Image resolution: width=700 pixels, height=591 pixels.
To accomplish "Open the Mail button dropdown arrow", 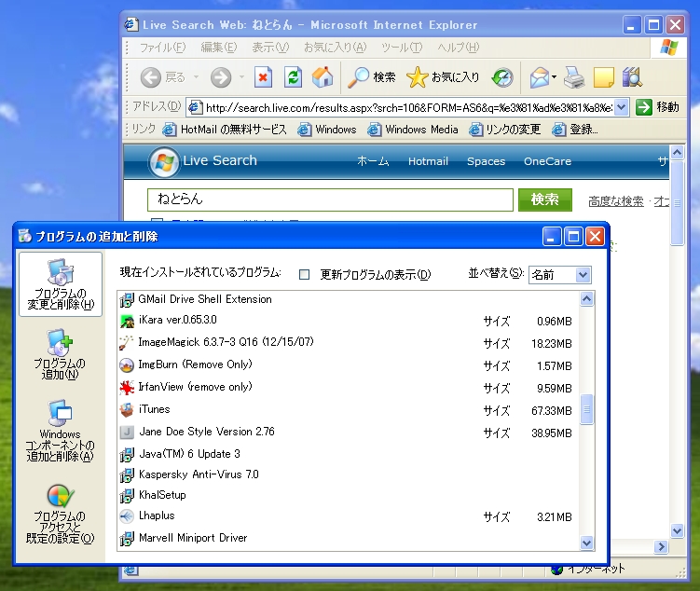I will [554, 77].
